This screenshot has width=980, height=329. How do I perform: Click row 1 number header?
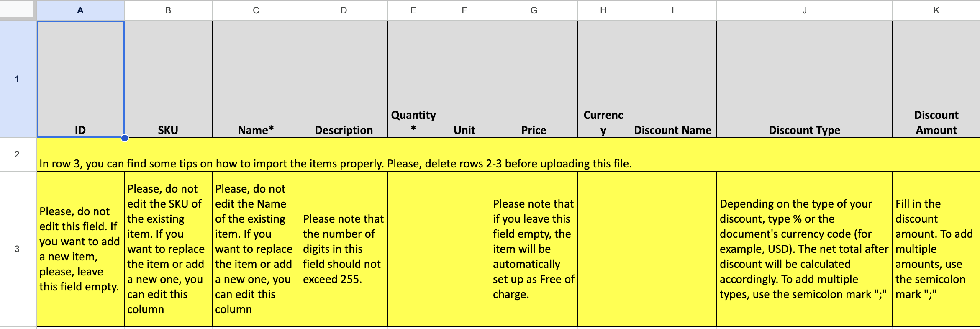17,79
